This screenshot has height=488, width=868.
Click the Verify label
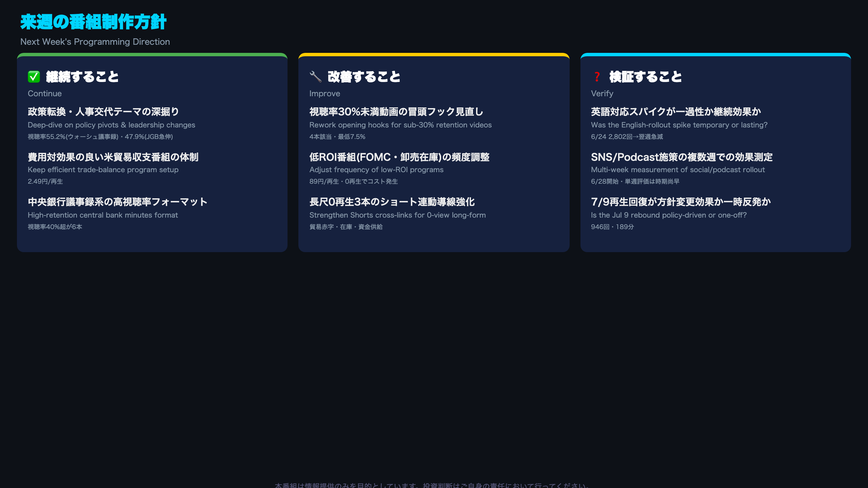pos(602,94)
